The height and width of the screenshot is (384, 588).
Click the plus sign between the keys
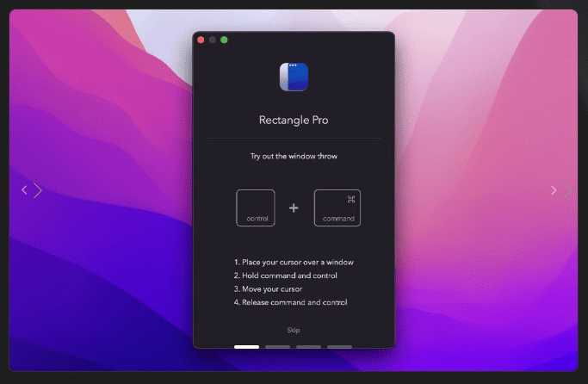click(294, 207)
